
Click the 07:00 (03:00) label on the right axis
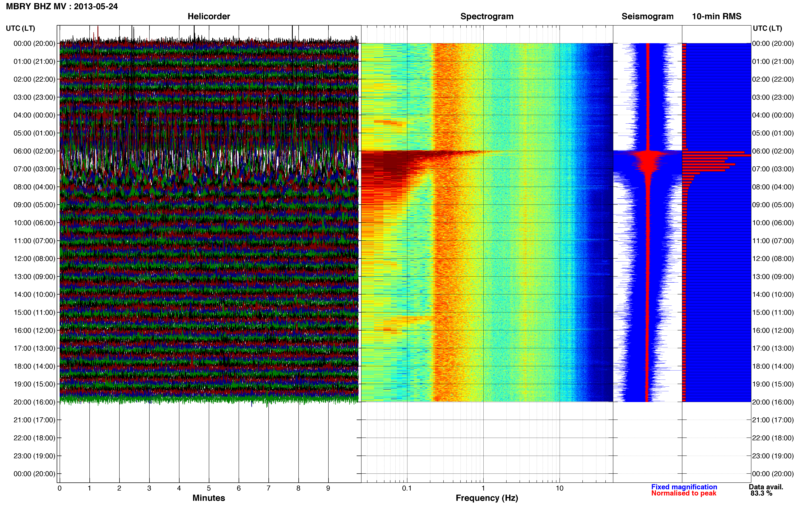point(773,169)
